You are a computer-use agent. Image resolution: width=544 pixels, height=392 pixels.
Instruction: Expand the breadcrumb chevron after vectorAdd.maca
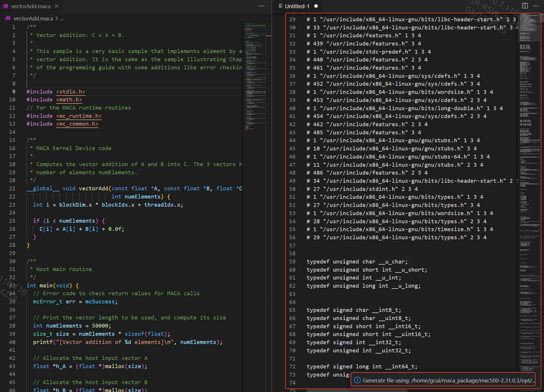[x=57, y=18]
